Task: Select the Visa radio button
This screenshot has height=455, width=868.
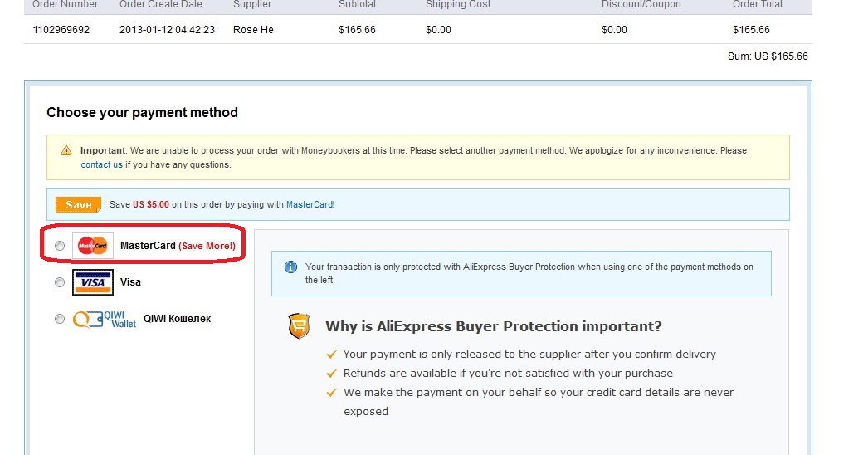Action: pyautogui.click(x=60, y=282)
